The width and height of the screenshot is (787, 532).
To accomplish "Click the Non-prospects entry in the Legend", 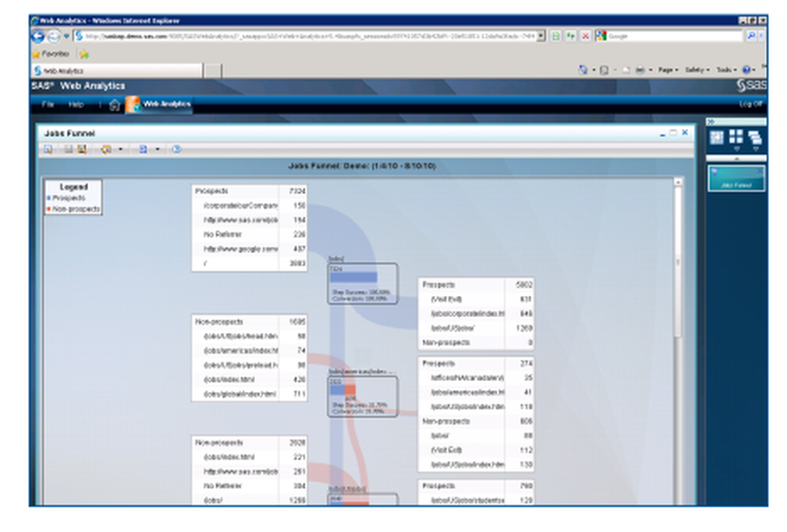I will pos(73,209).
